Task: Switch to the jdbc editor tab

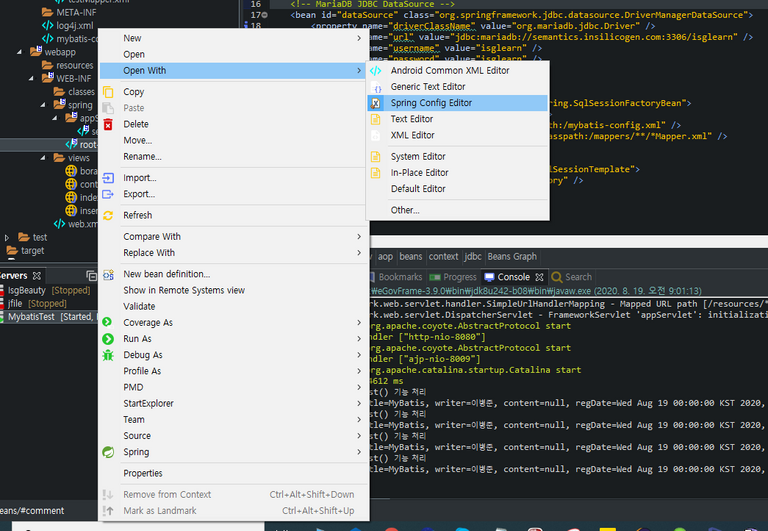Action: (x=473, y=256)
